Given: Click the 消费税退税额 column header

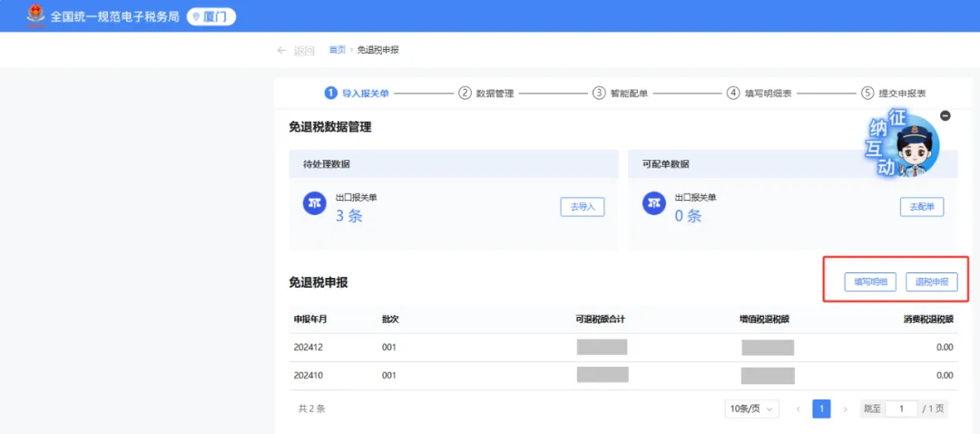Looking at the screenshot, I should click(928, 319).
